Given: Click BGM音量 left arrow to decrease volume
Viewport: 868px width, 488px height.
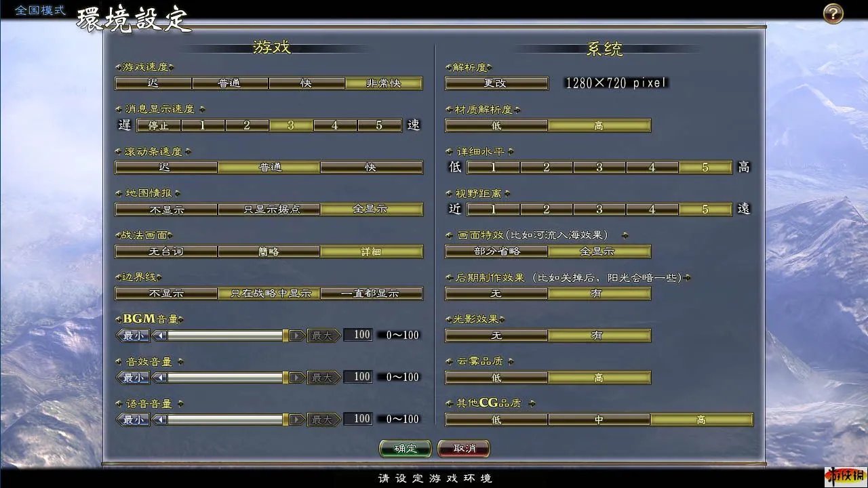Looking at the screenshot, I should 159,335.
